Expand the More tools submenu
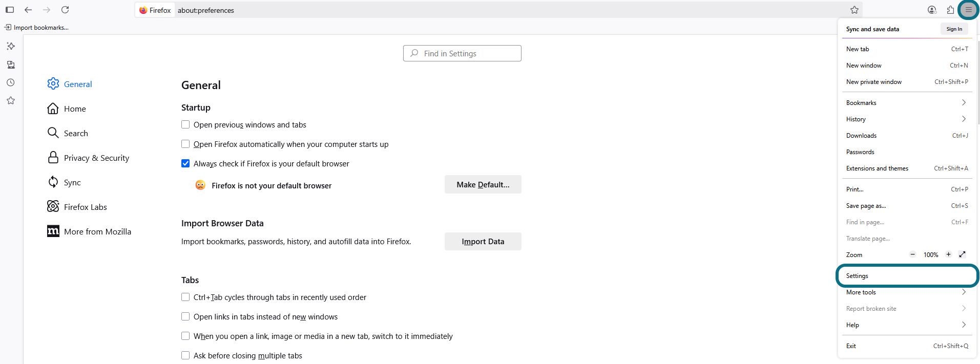The width and height of the screenshot is (980, 364). point(907,292)
